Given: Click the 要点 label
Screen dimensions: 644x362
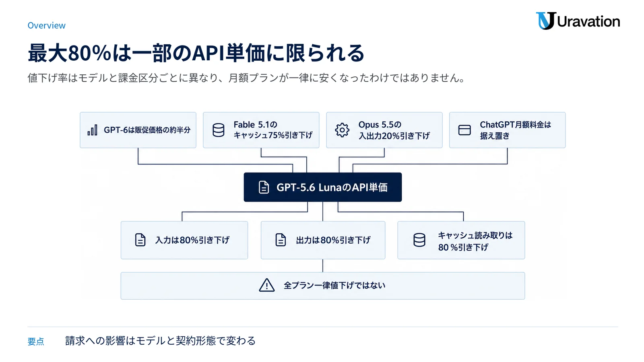Looking at the screenshot, I should pos(36,341).
